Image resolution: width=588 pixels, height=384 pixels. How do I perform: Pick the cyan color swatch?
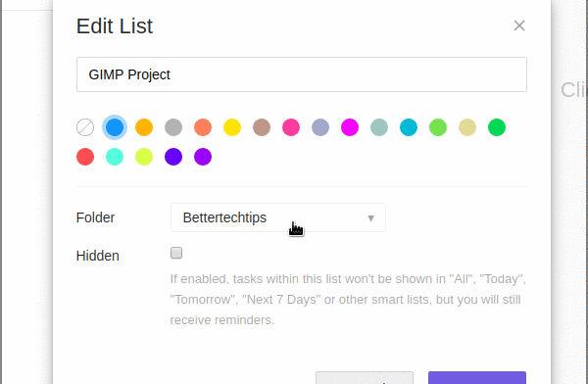click(409, 127)
